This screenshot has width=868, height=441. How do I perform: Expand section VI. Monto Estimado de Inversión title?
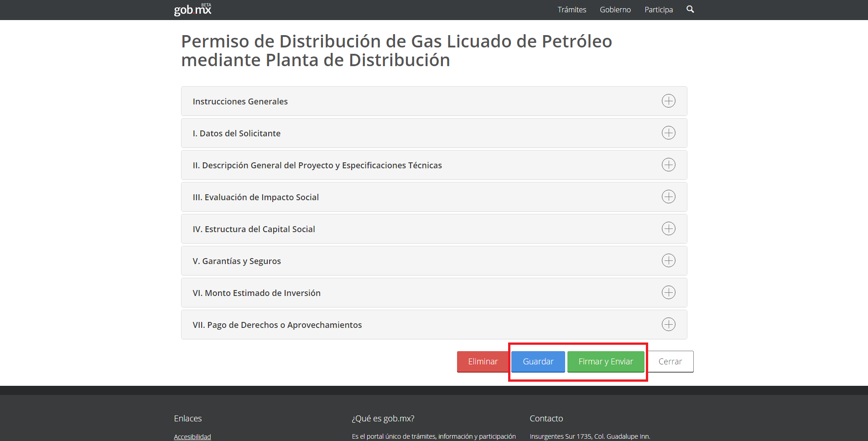256,293
